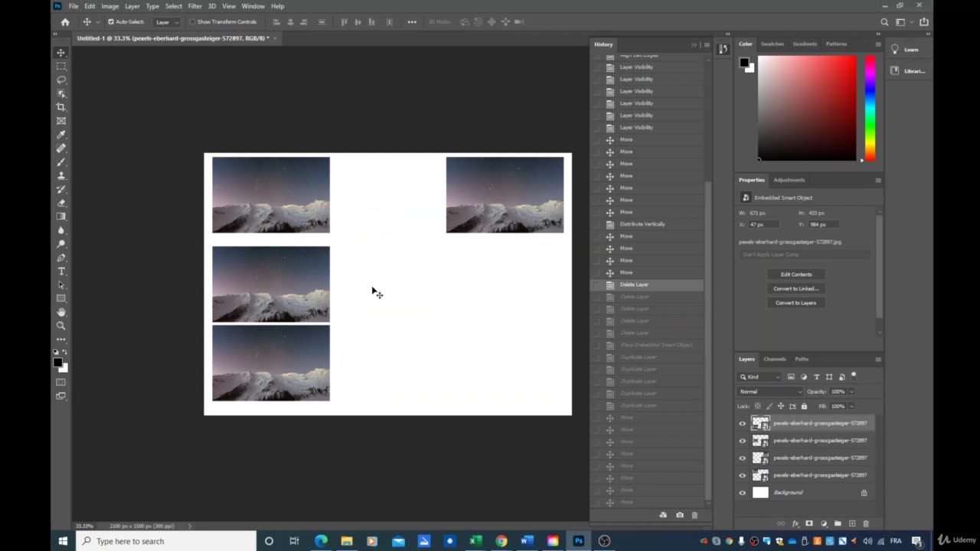
Task: Pick a color in the color field
Action: click(807, 108)
